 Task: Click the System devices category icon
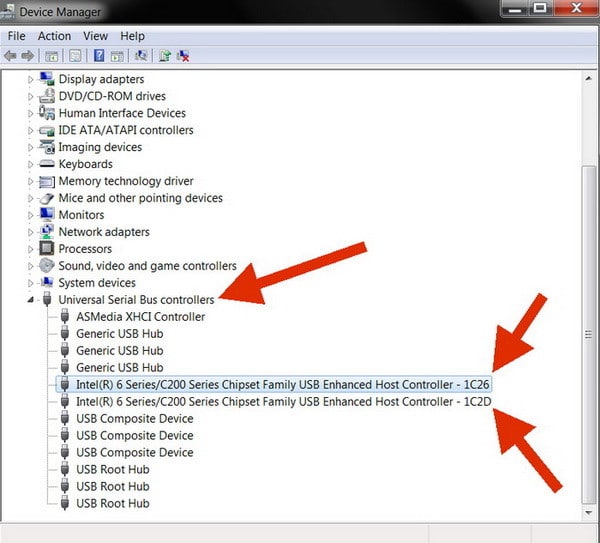click(47, 282)
